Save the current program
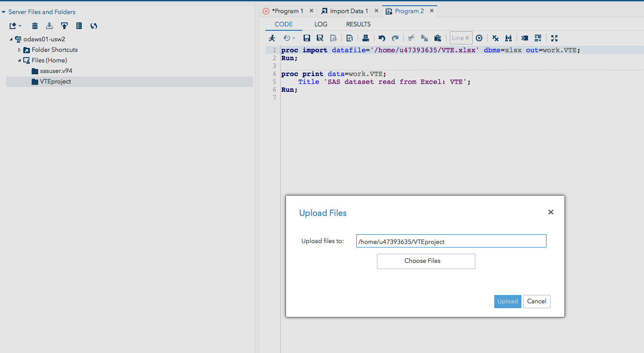 [x=307, y=38]
